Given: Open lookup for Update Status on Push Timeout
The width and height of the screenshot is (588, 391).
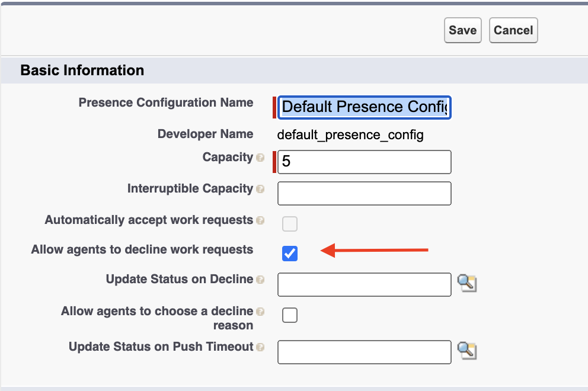Looking at the screenshot, I should pos(467,351).
